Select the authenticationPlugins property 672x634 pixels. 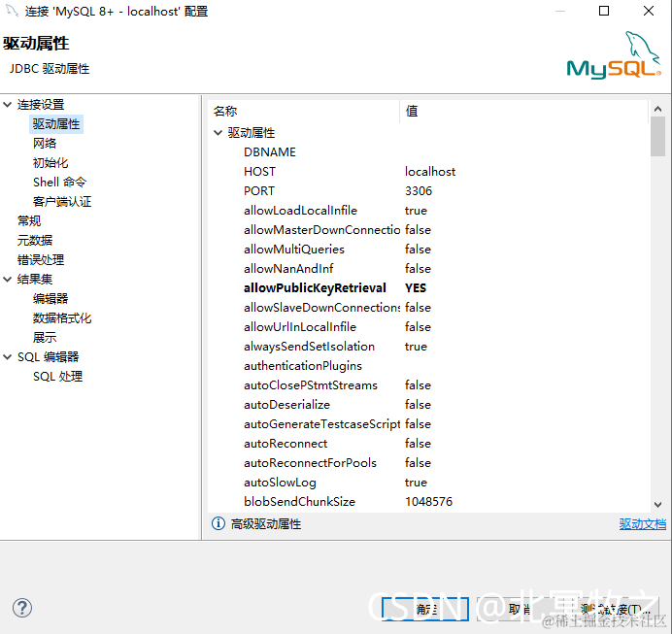tap(303, 365)
